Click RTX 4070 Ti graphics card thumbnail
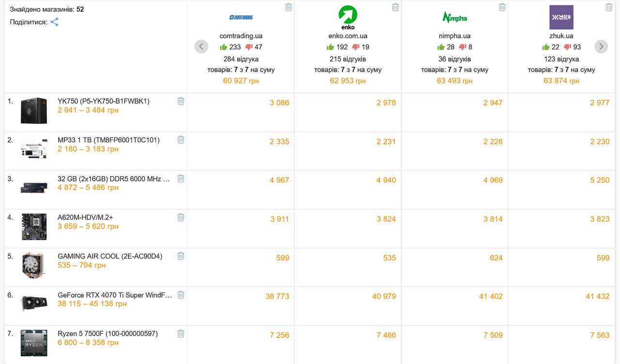Screen dimensions: 620x364 pyautogui.click(x=34, y=303)
